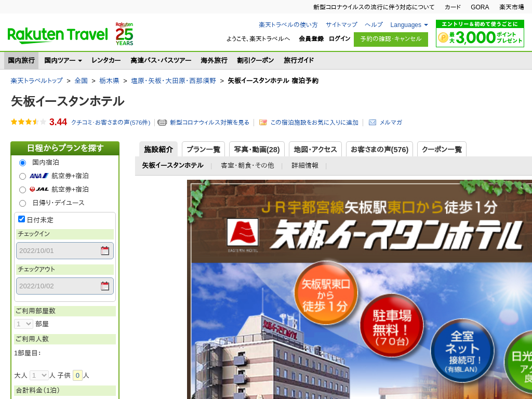The height and width of the screenshot is (399, 532).
Task: Click the Rakuten Travel logo
Action: [x=58, y=35]
